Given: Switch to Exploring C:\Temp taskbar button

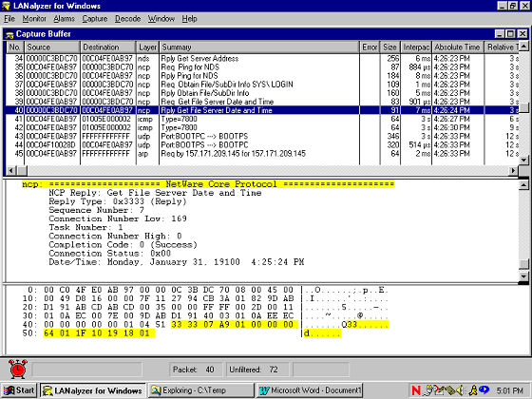Looking at the screenshot, I should click(x=200, y=390).
